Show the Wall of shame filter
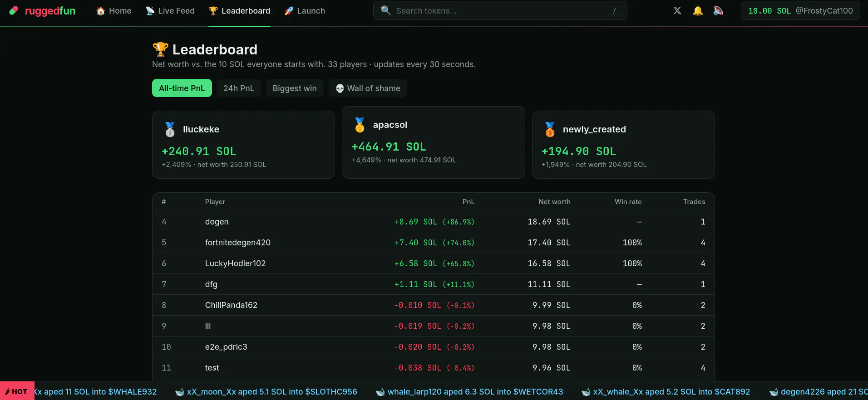This screenshot has height=400, width=868. pyautogui.click(x=368, y=88)
